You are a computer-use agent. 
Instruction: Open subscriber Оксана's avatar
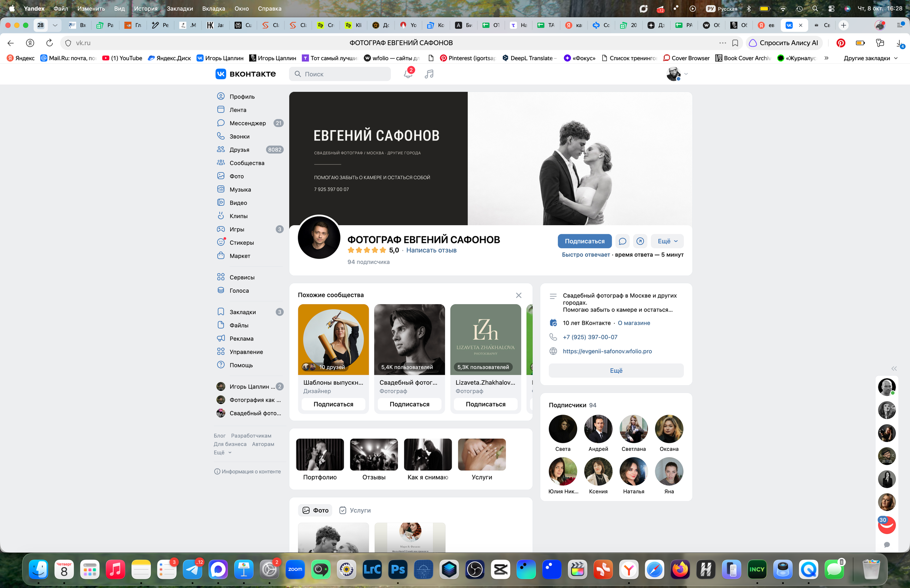tap(669, 429)
